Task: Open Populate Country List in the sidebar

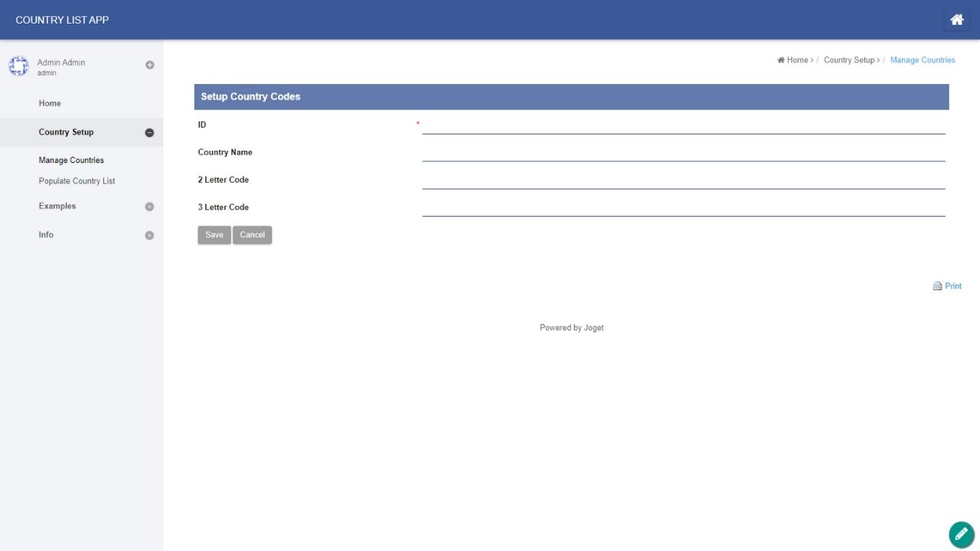Action: pyautogui.click(x=77, y=181)
